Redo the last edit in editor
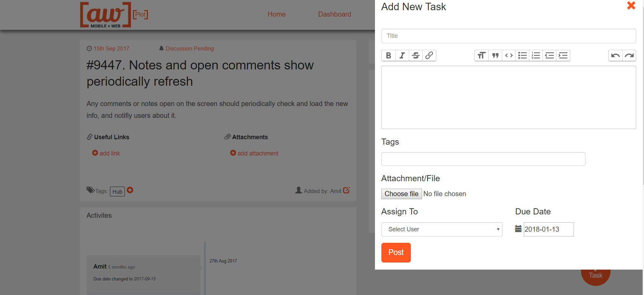Screen dimensions: 644x295 coord(629,56)
